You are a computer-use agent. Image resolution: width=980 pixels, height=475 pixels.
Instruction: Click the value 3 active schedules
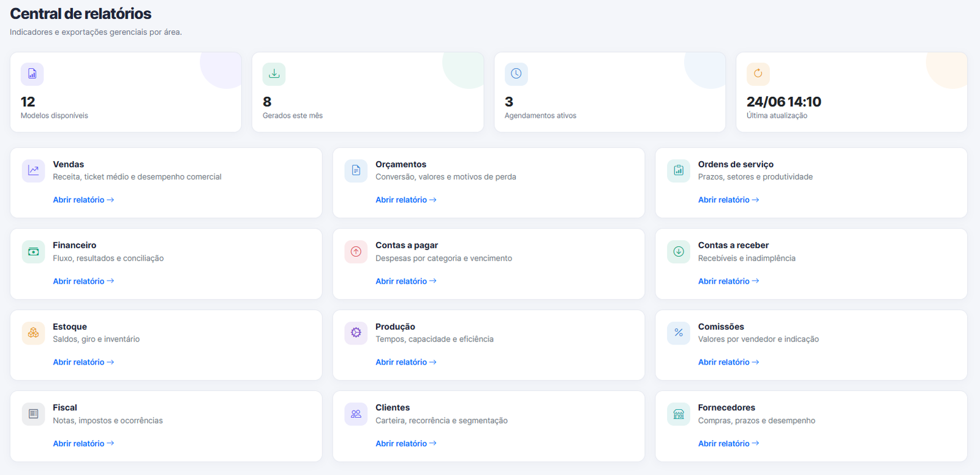[x=509, y=102]
